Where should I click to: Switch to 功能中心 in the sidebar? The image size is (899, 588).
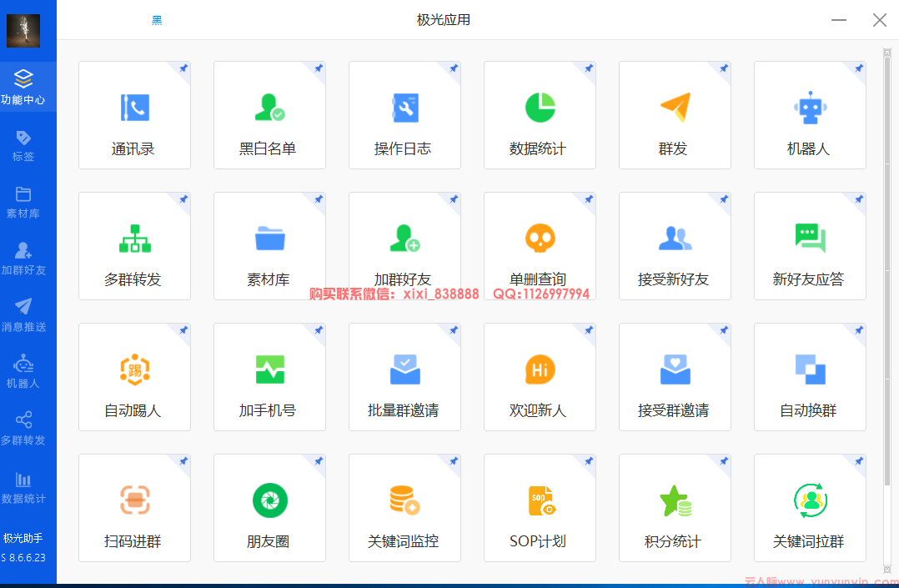[x=23, y=87]
